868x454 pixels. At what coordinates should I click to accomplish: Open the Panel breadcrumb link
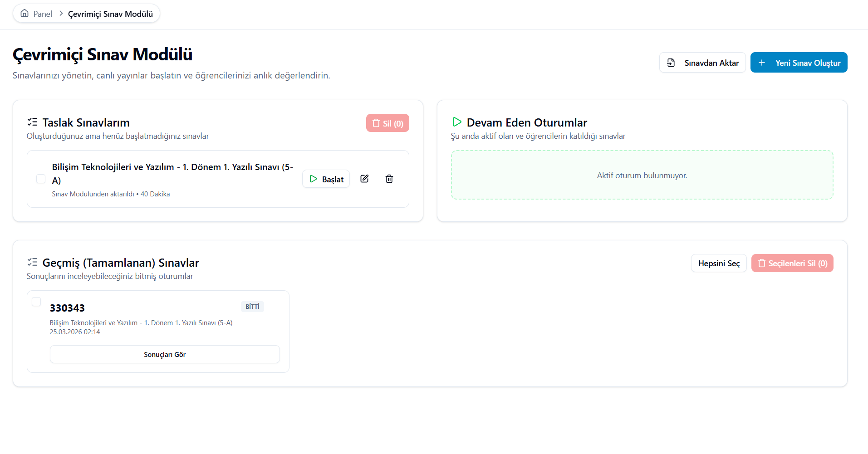[x=43, y=14]
